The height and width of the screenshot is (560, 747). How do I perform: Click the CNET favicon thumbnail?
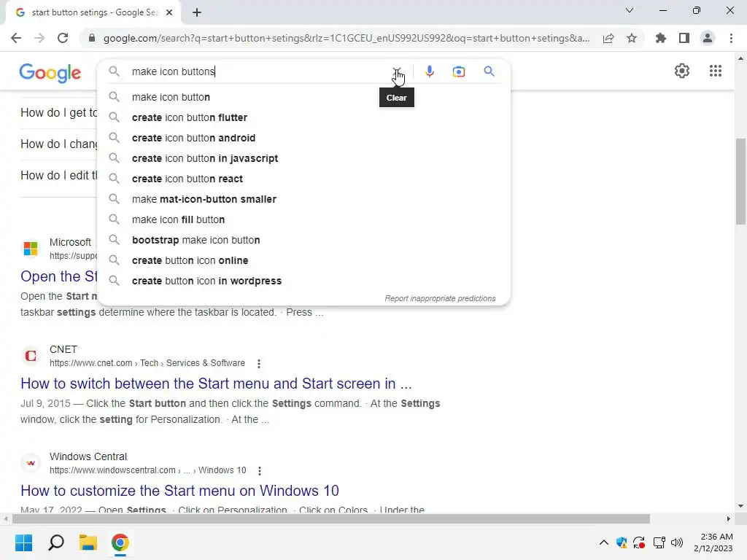31,356
